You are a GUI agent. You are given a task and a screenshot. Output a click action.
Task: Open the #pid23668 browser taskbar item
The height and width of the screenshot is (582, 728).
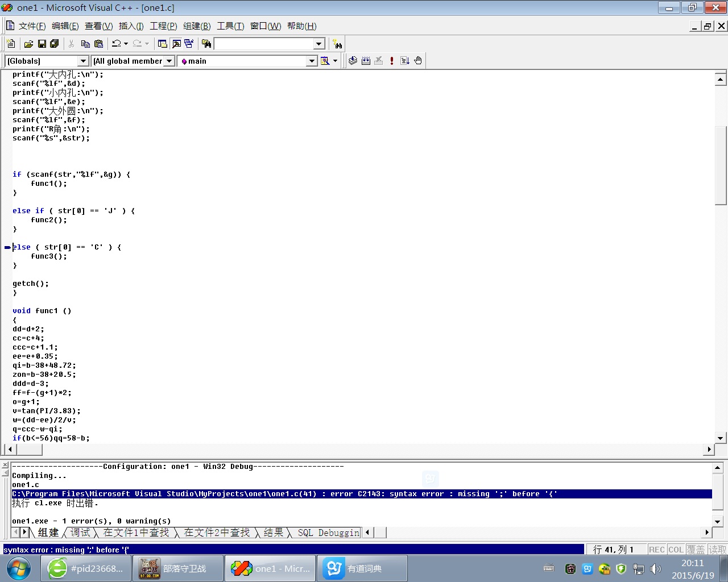[86, 568]
